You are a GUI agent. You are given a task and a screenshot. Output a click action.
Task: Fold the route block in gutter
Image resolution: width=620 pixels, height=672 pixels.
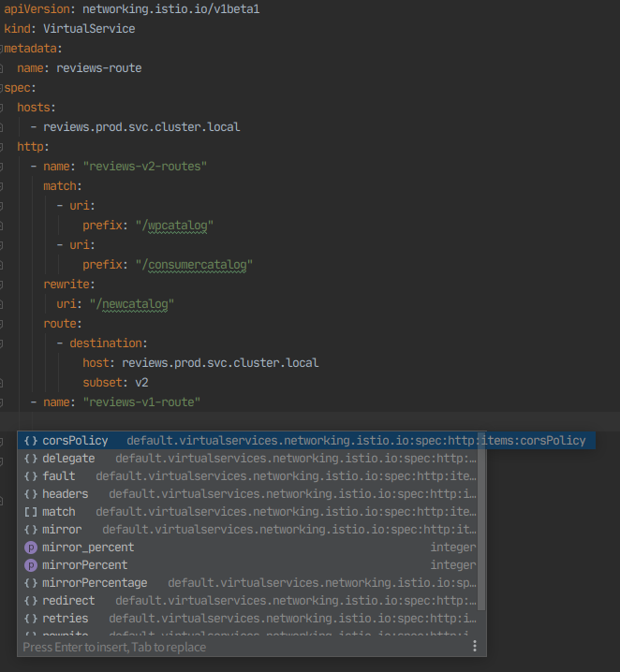pos(2,324)
